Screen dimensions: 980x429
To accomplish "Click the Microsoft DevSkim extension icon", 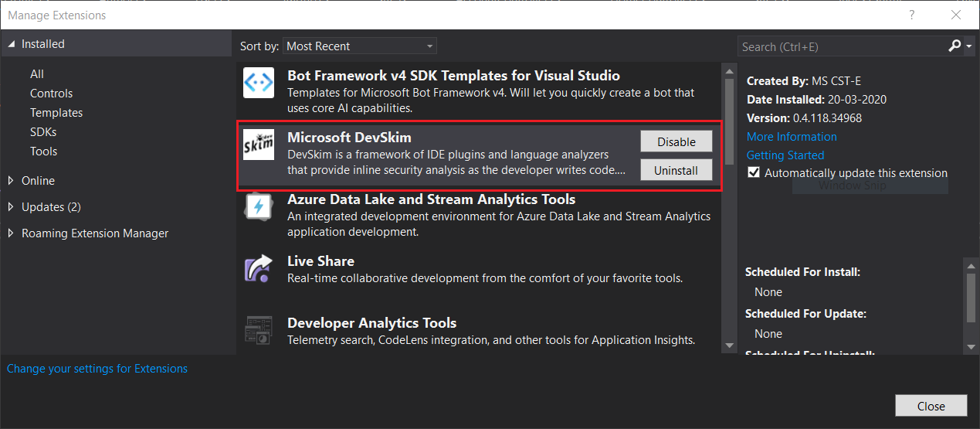I will (259, 145).
